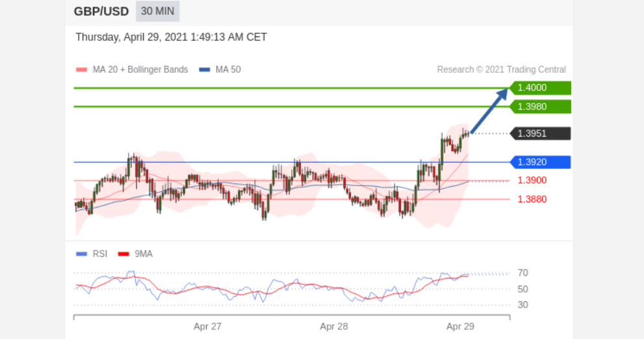Click the 1.3900 red support label
Viewport: 644px width, 339px height.
[x=532, y=180]
